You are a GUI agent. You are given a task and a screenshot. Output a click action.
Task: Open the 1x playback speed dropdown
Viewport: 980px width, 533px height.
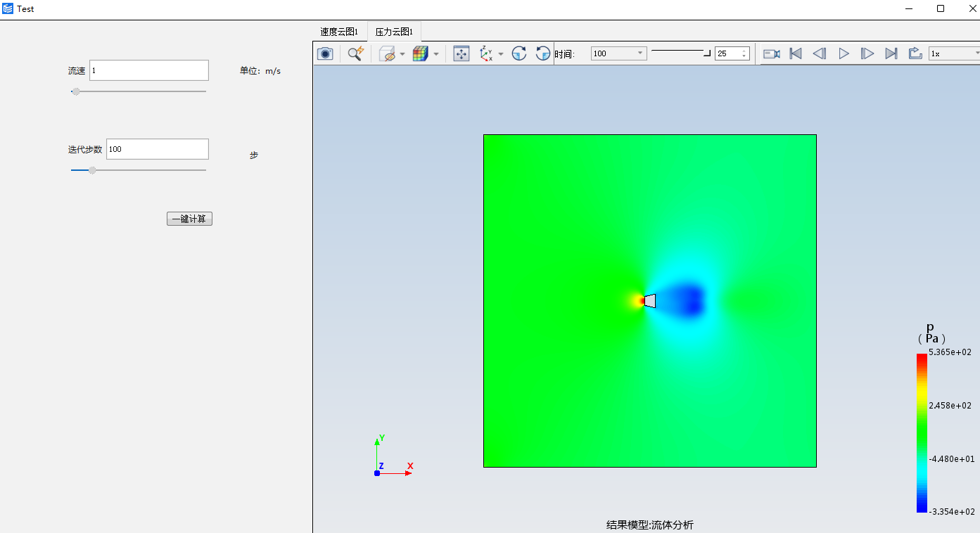click(x=955, y=53)
